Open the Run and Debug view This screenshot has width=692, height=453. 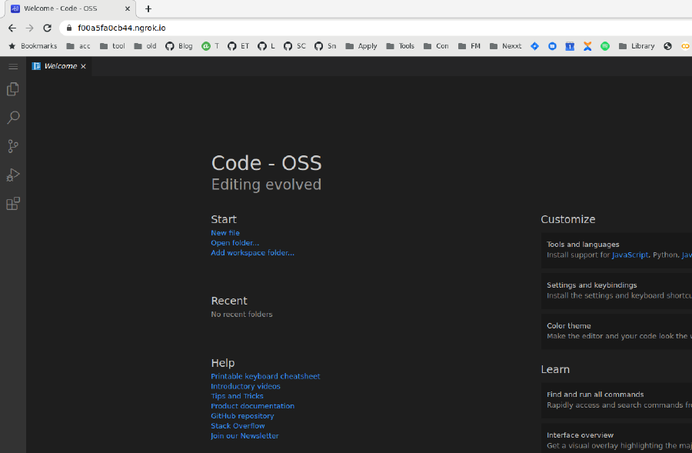(x=13, y=175)
